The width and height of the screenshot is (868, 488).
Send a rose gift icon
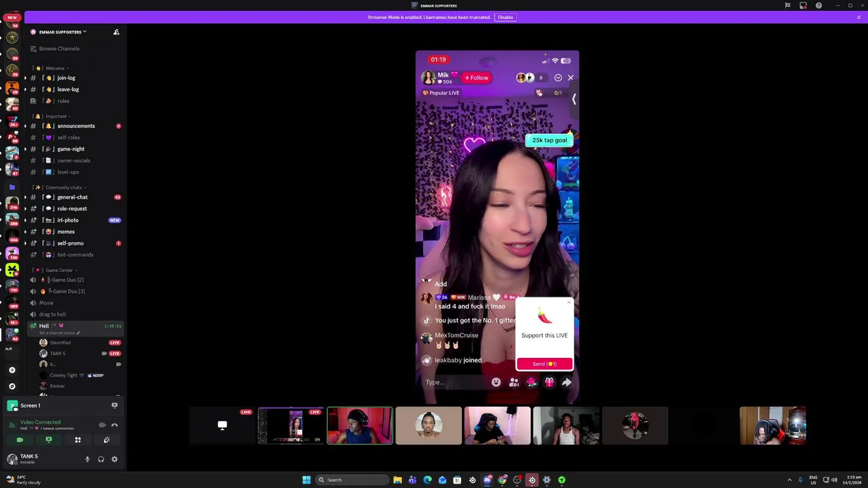tap(532, 382)
